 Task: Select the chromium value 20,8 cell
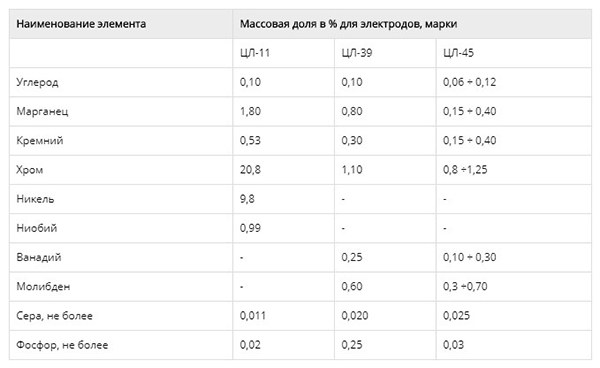[x=283, y=170]
